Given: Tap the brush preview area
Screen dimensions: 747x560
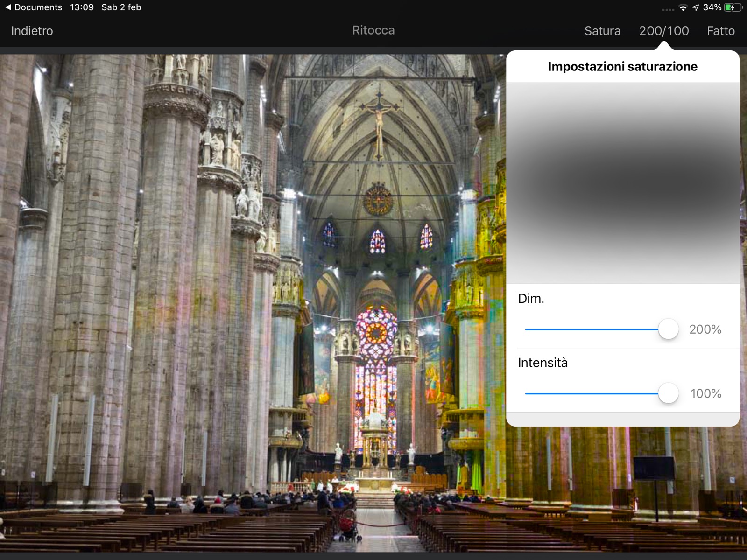Looking at the screenshot, I should [623, 183].
